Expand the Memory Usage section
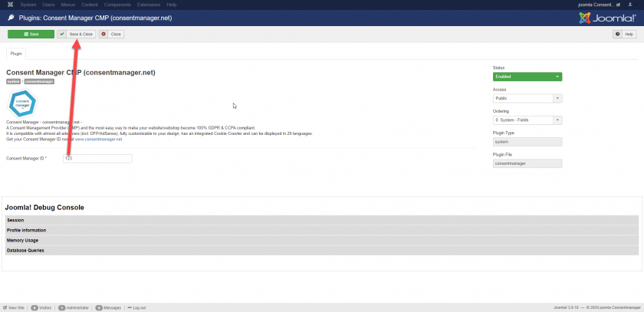 point(322,240)
